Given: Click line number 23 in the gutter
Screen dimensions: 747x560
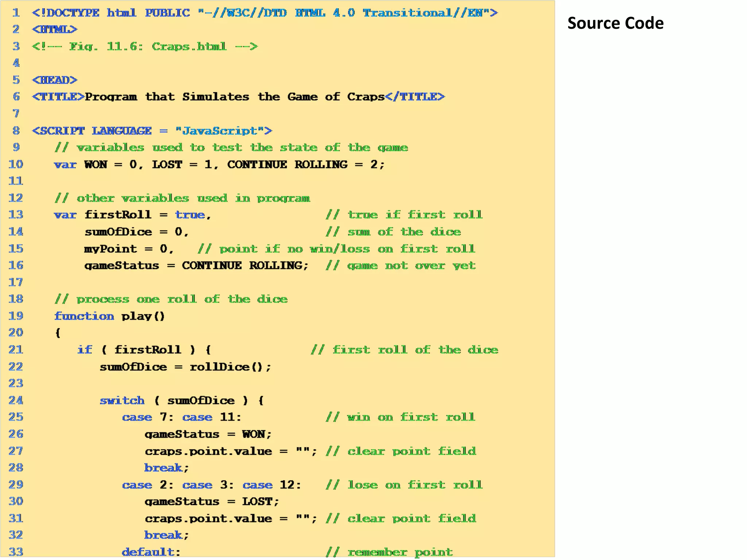Looking at the screenshot, I should (16, 384).
